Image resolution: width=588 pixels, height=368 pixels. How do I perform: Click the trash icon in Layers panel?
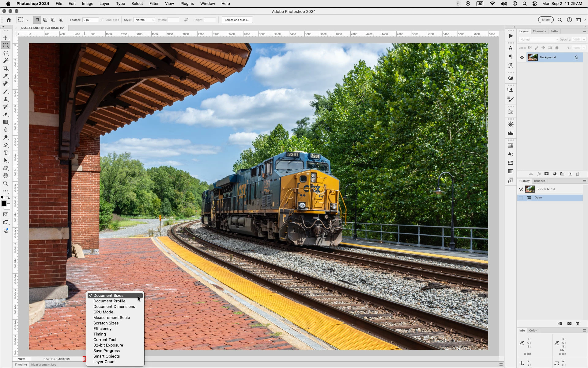[x=578, y=174]
